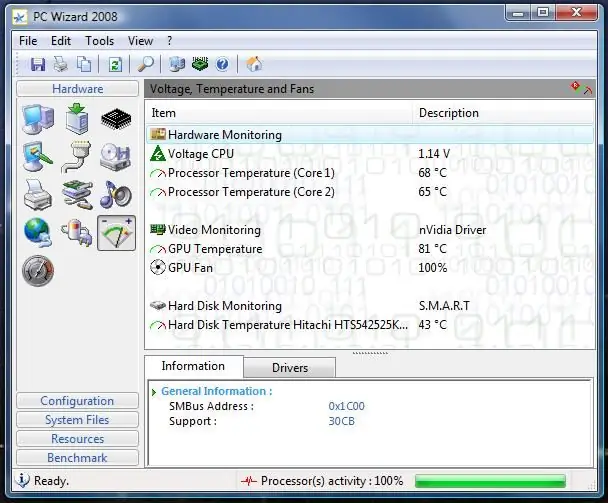This screenshot has height=503, width=608.
Task: Expand the General Information section arrow
Action: pos(154,392)
